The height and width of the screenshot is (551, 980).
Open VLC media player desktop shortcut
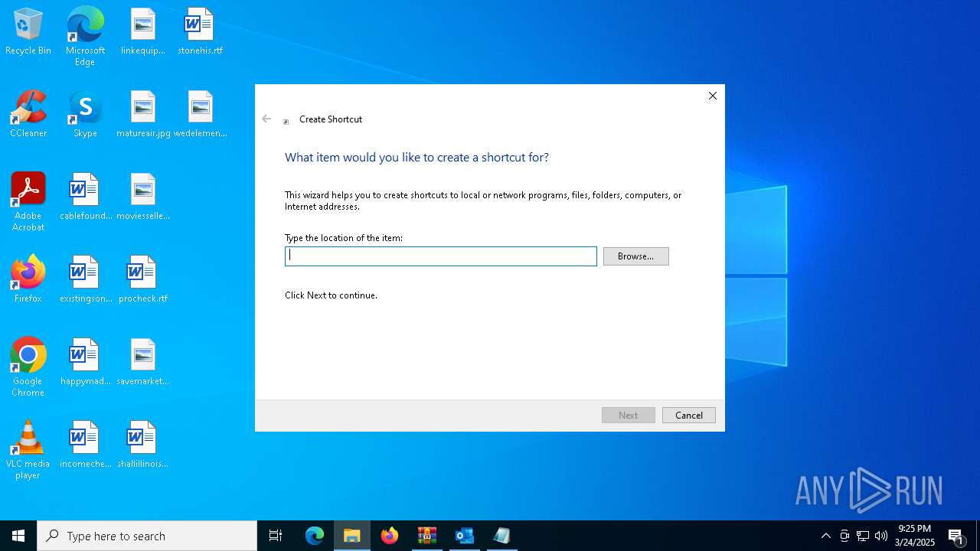point(28,450)
